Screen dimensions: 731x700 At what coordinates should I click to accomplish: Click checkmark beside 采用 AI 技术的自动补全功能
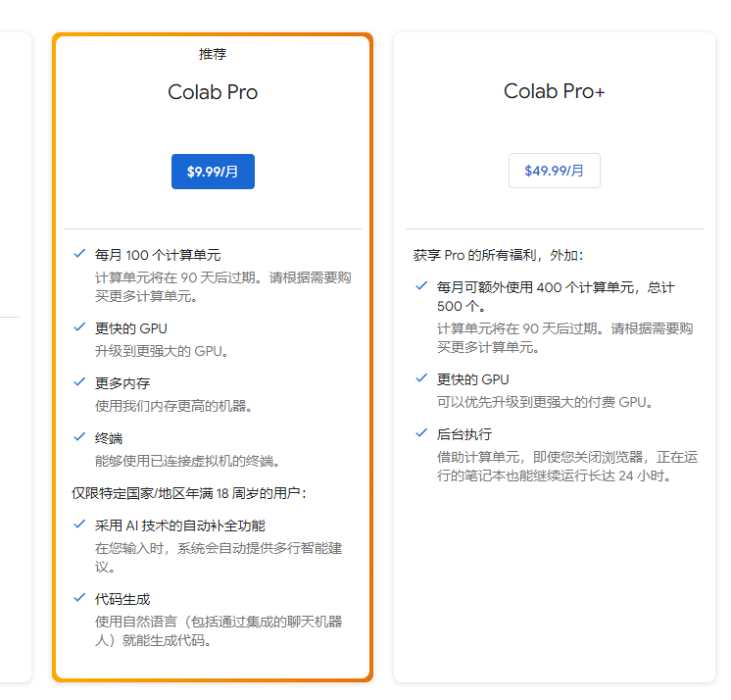(x=79, y=525)
